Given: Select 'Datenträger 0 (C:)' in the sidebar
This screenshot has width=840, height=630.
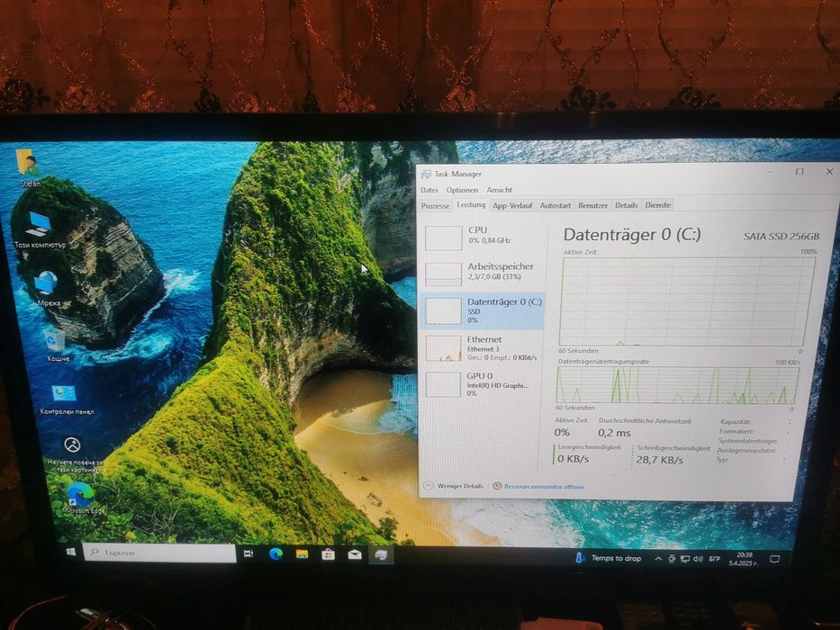Looking at the screenshot, I should [x=483, y=310].
